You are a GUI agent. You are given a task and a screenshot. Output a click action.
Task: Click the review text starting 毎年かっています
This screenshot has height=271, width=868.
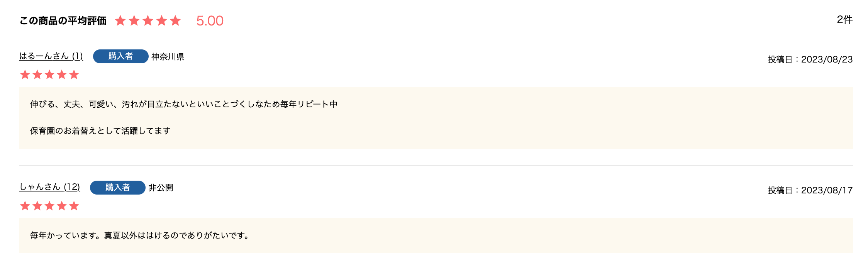click(140, 235)
